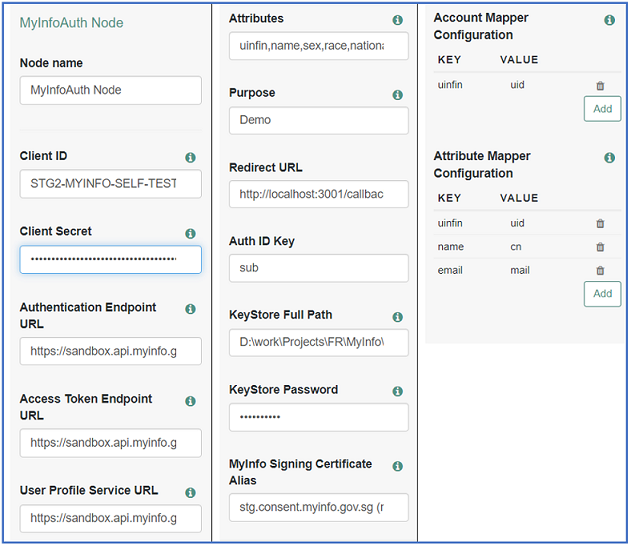The height and width of the screenshot is (546, 631).
Task: Open help icon for Attributes field
Action: pyautogui.click(x=397, y=20)
